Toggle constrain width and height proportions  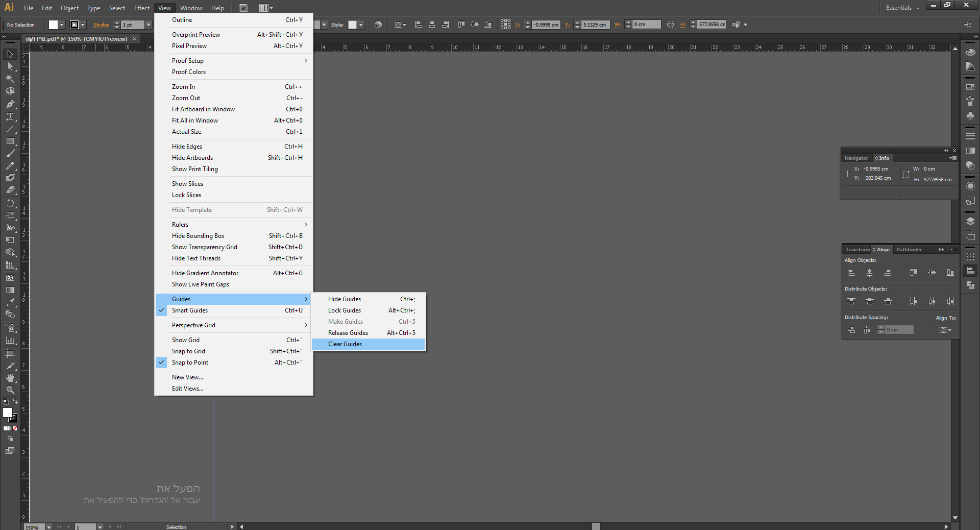(x=671, y=25)
